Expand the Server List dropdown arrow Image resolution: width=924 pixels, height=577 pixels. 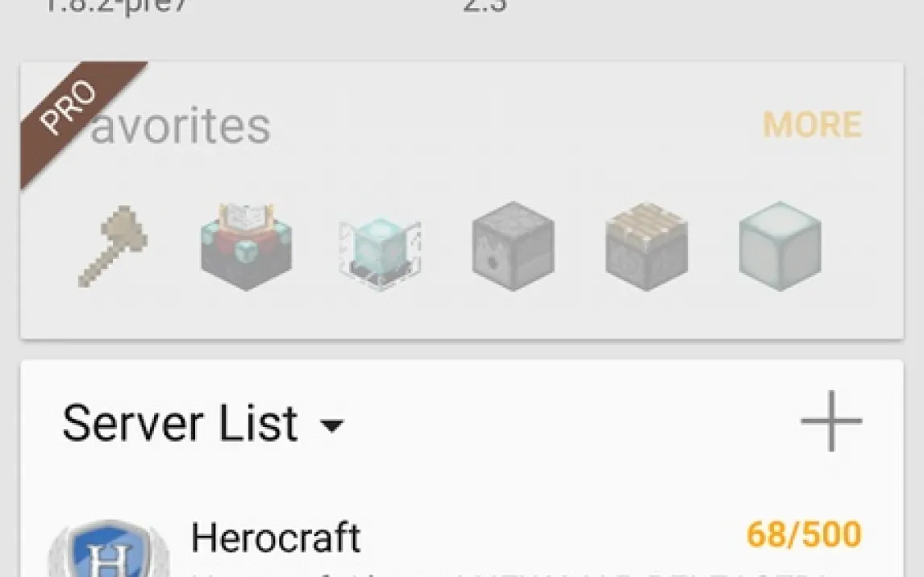click(x=332, y=425)
